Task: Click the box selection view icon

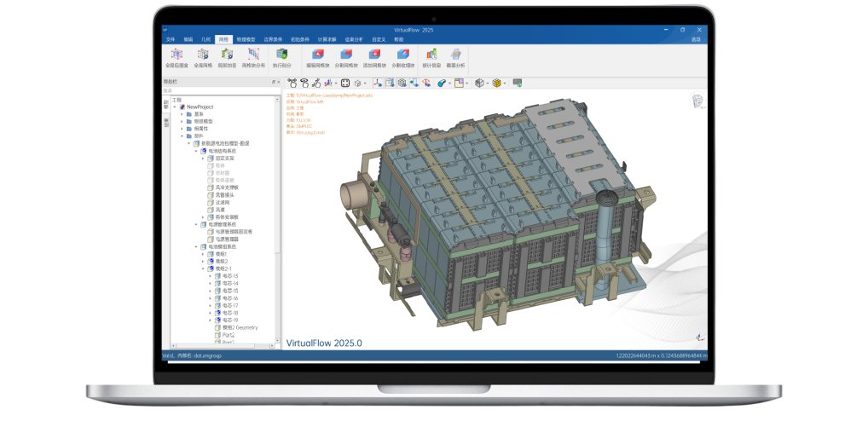Action: tap(390, 83)
